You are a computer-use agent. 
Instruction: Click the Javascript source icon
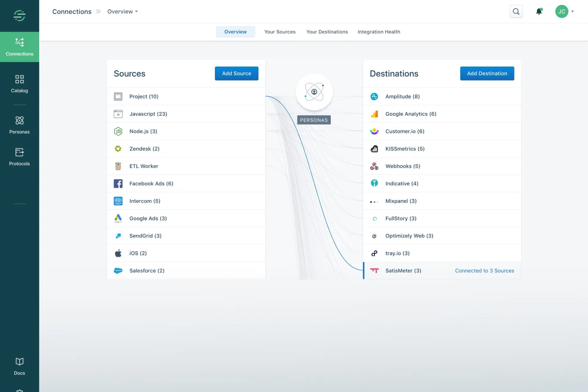click(118, 114)
